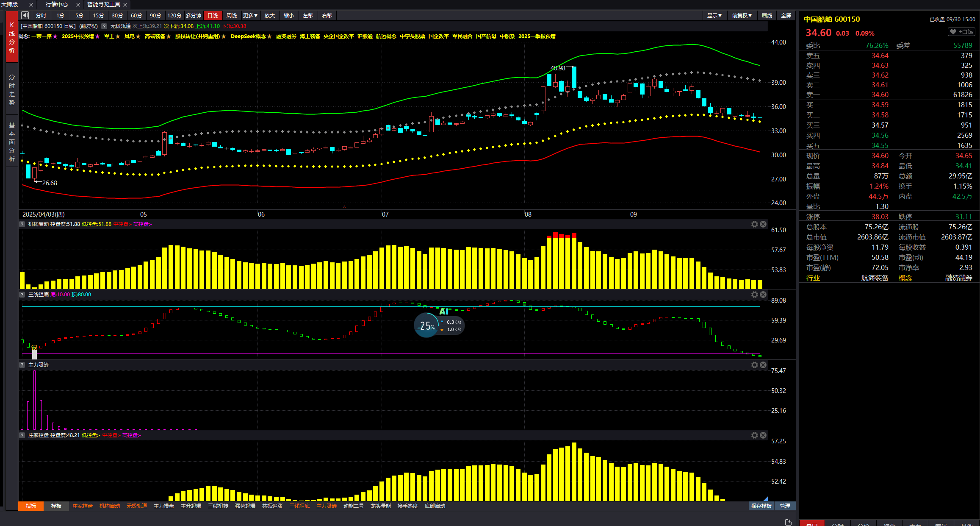Click help icon next to 无极轨道
This screenshot has width=980, height=526.
(x=104, y=26)
